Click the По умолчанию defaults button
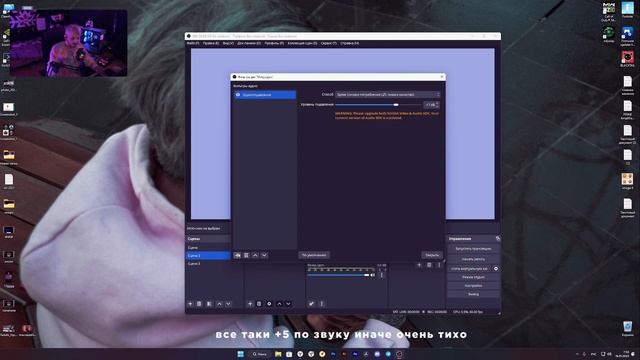 [314, 255]
